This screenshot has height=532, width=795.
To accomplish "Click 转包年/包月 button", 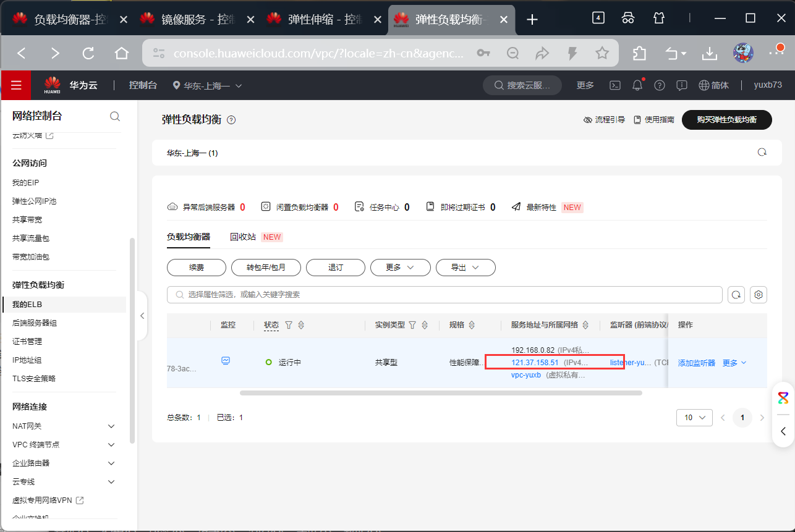I will (x=266, y=268).
